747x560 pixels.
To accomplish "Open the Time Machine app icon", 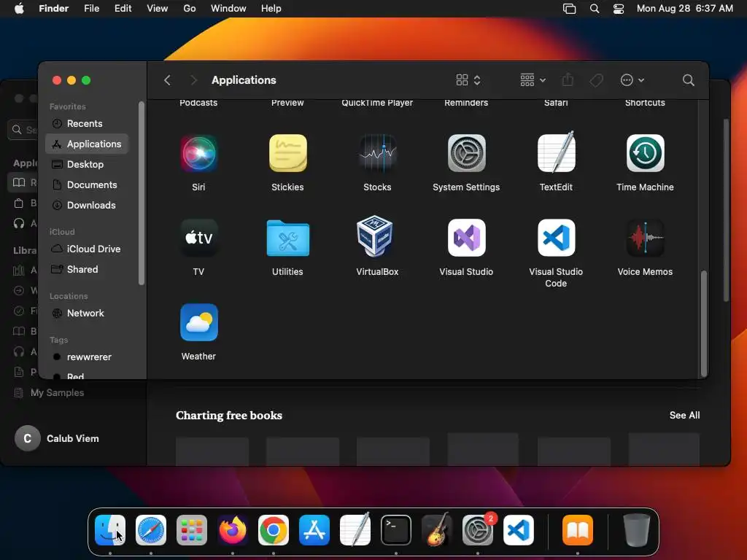I will tap(645, 153).
